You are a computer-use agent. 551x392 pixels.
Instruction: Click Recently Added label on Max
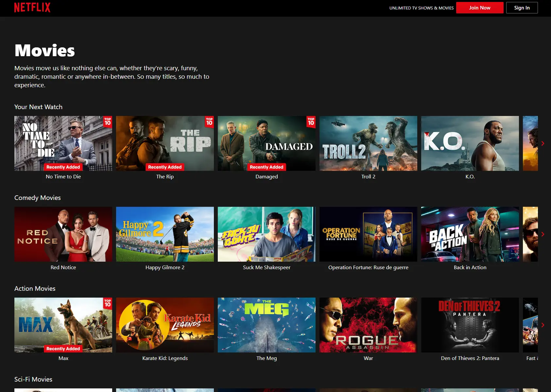(63, 349)
